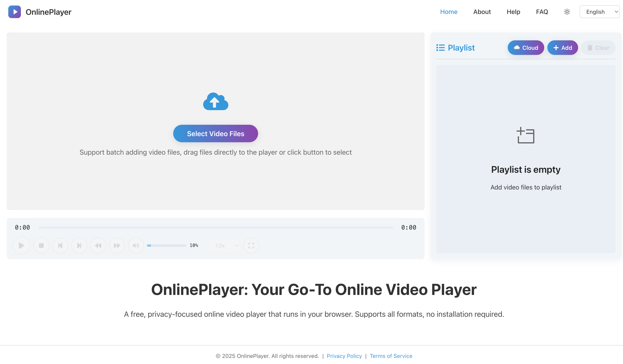623x364 pixels.
Task: Enter fullscreen mode
Action: pos(251,245)
